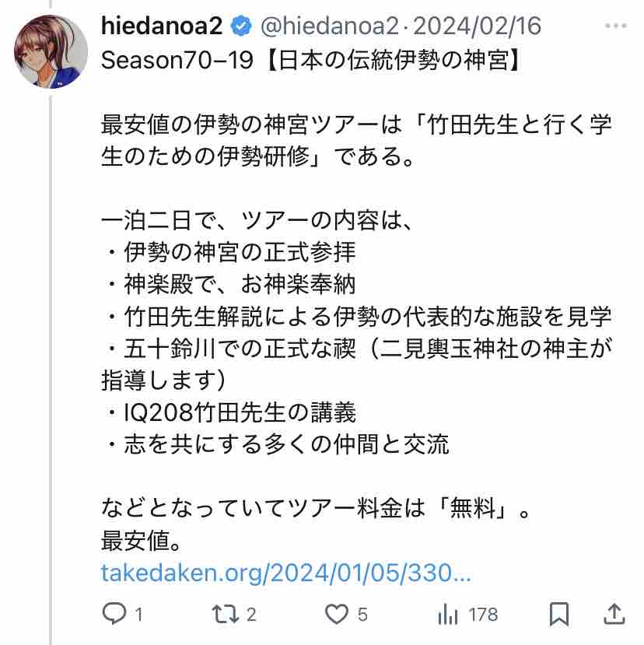This screenshot has height=645, width=644.
Task: Click the retweet count 2
Action: point(251,615)
